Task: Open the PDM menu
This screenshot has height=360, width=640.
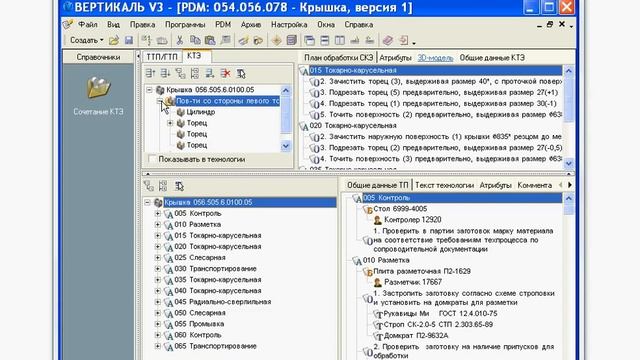Action: pos(223,24)
